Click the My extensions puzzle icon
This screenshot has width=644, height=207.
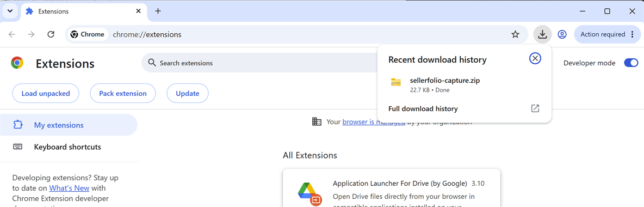tap(17, 125)
